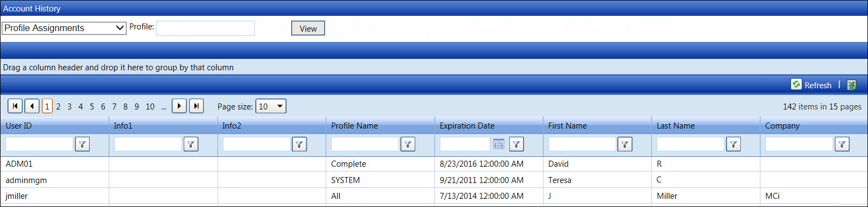Click the SYSTEM profile name cell
Screen dimensions: 868x207
[380, 180]
